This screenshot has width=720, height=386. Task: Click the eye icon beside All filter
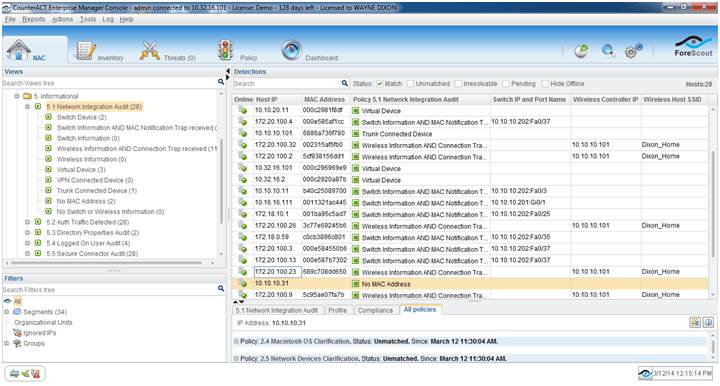point(8,301)
